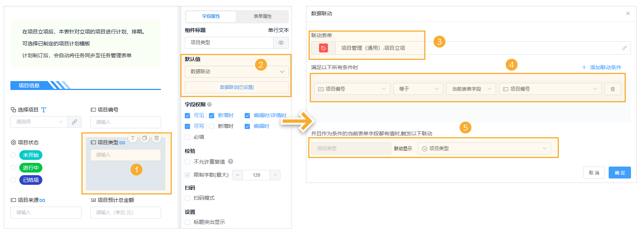
Task: Open the first 项目编号 condition field dropdown
Action: point(352,89)
